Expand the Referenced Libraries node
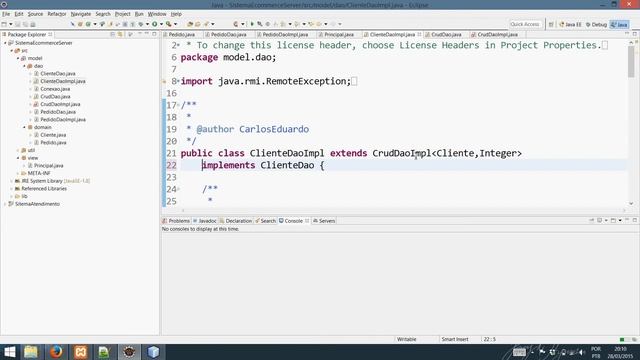The height and width of the screenshot is (360, 640). (11, 189)
